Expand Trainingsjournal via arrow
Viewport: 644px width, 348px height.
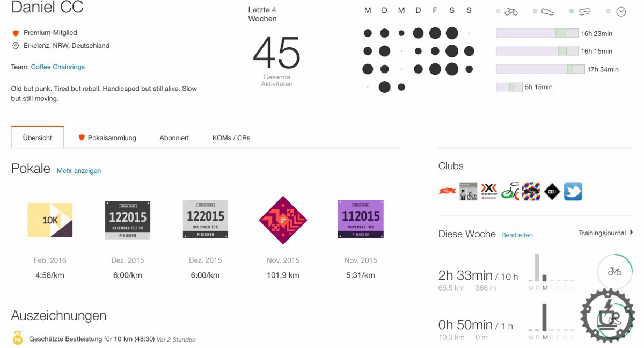point(631,233)
